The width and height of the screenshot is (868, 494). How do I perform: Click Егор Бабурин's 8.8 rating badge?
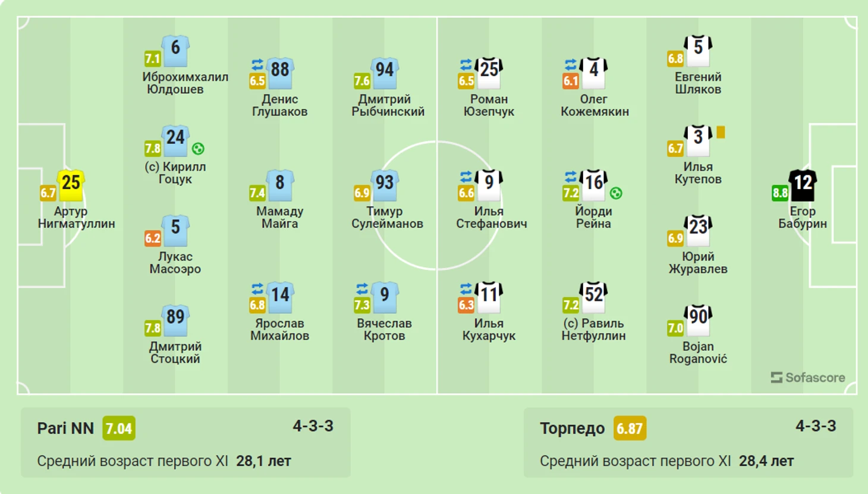point(780,193)
